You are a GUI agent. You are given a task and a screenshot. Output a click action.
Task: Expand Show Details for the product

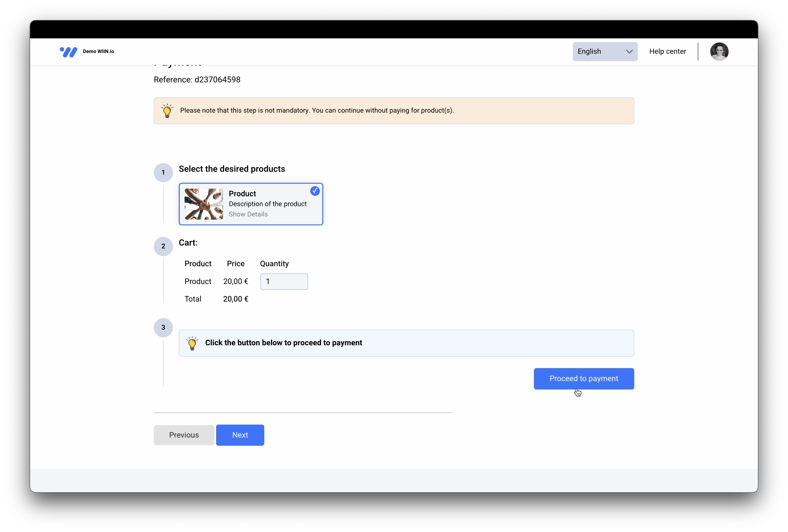click(248, 214)
